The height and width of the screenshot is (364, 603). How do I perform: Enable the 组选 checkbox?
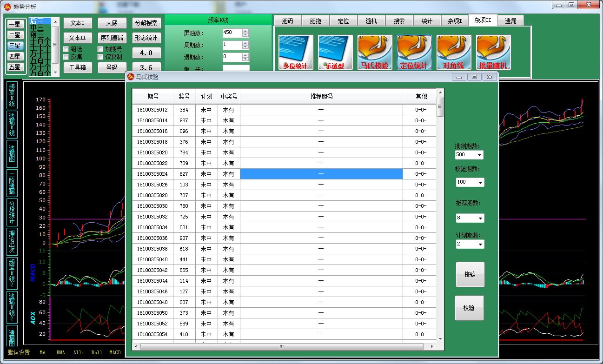[x=66, y=49]
